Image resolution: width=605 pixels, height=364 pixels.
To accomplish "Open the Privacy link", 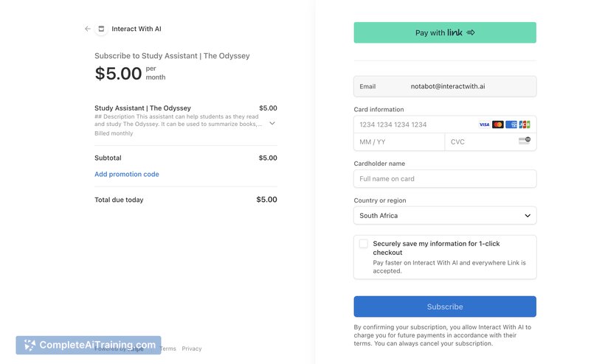I will click(x=192, y=349).
